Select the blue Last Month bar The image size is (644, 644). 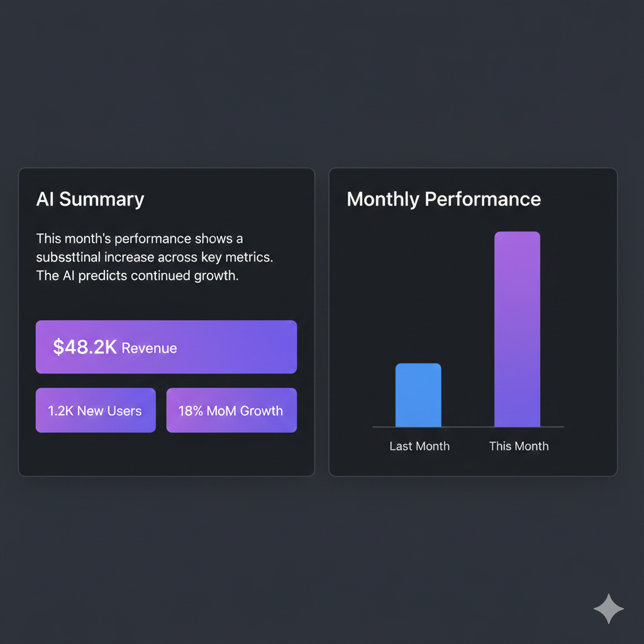coord(419,395)
